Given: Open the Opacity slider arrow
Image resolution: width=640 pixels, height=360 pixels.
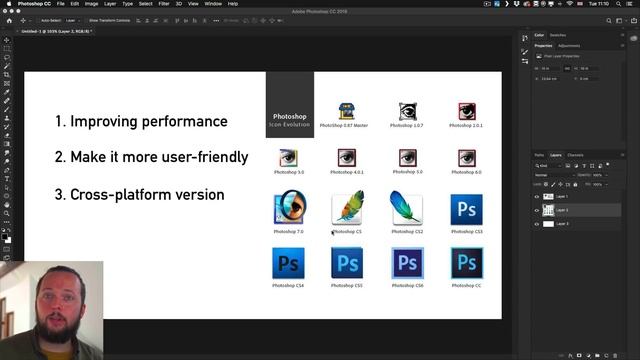Looking at the screenshot, I should (x=606, y=175).
